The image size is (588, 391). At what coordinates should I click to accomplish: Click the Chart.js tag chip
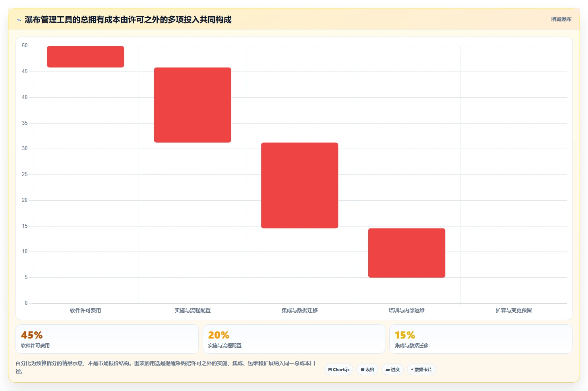click(339, 370)
